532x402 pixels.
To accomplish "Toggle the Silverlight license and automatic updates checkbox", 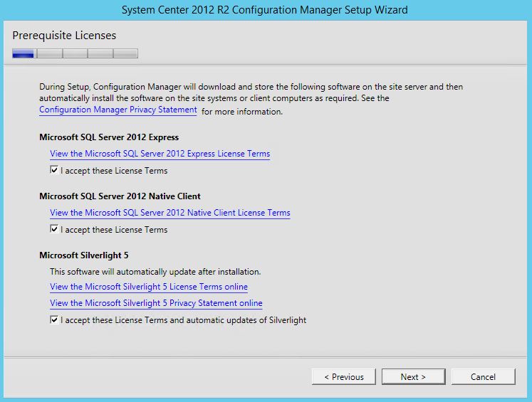I will click(x=54, y=319).
